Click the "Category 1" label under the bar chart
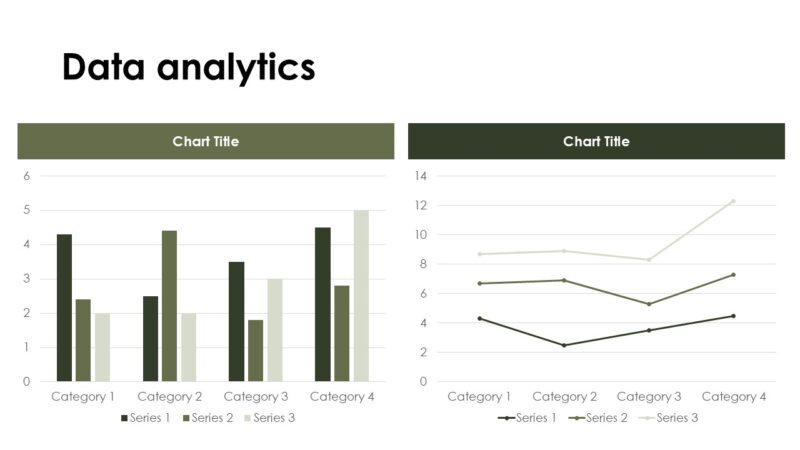Image resolution: width=800 pixels, height=450 pixels. coord(83,397)
